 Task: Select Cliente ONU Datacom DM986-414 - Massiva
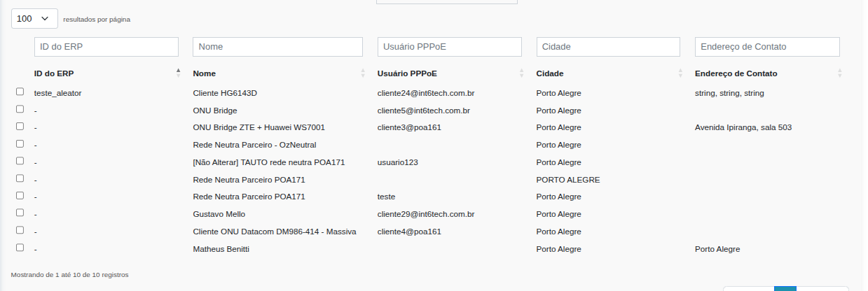tap(275, 232)
